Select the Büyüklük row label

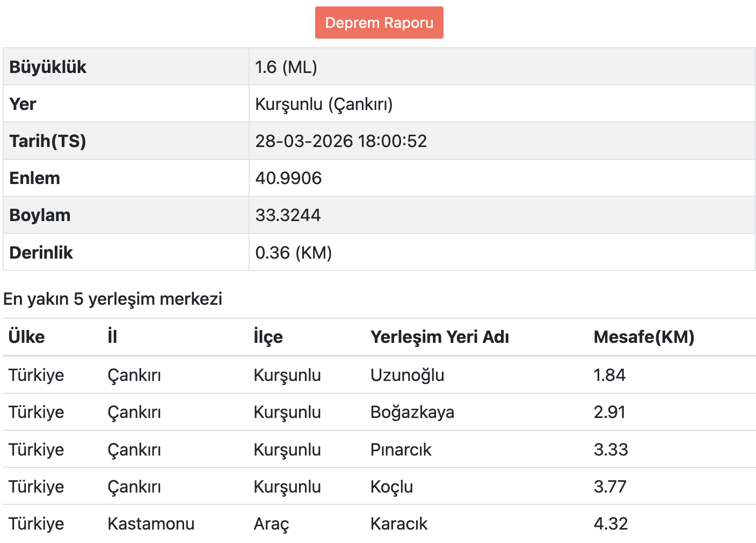tap(48, 67)
